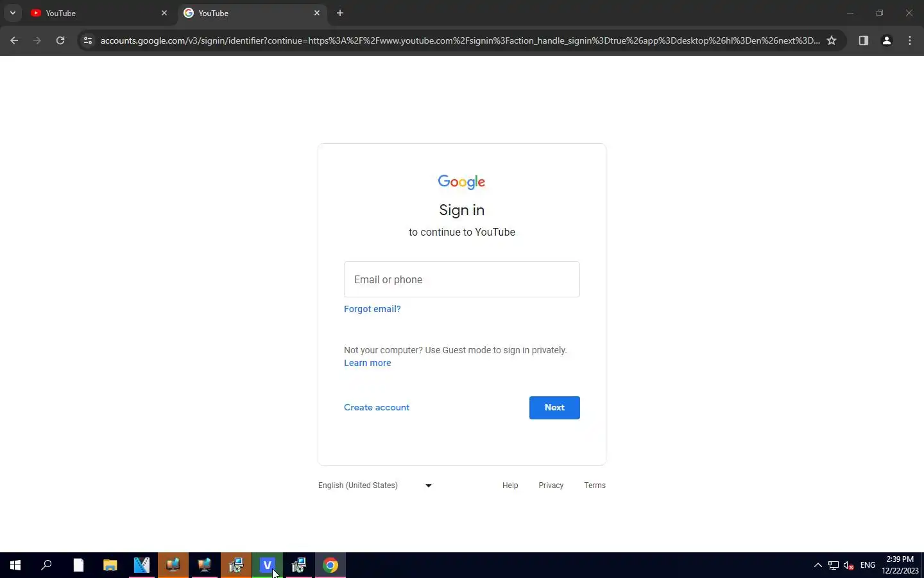Open the English (United States) language dropdown
Viewport: 924px width, 578px height.
pyautogui.click(x=375, y=486)
